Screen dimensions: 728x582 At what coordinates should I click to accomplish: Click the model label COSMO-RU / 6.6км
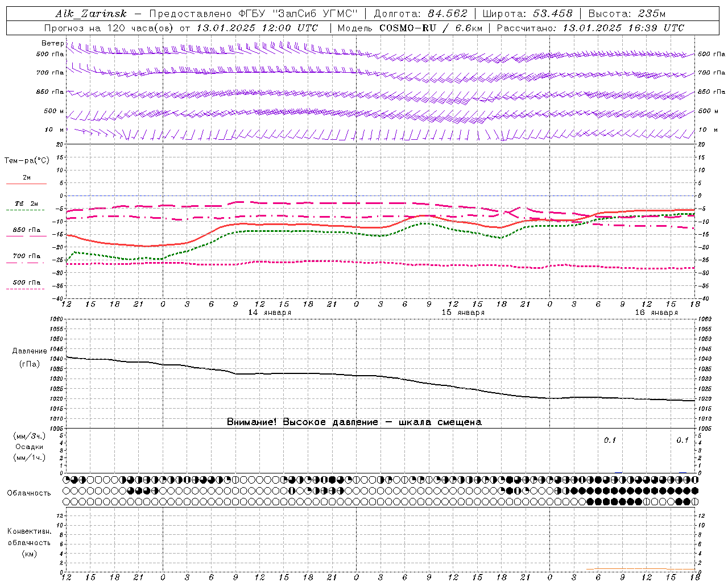(x=431, y=28)
